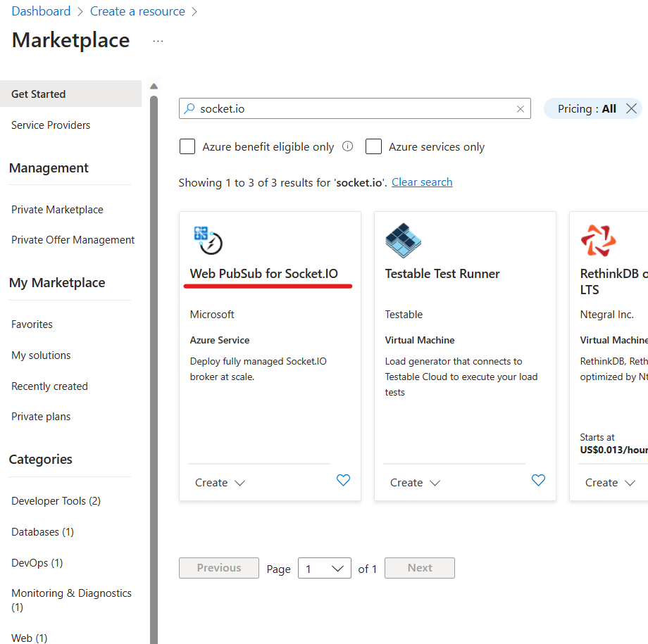The image size is (648, 644).
Task: Favorite Web PubSub for Socket.IO using the heart
Action: 343,480
